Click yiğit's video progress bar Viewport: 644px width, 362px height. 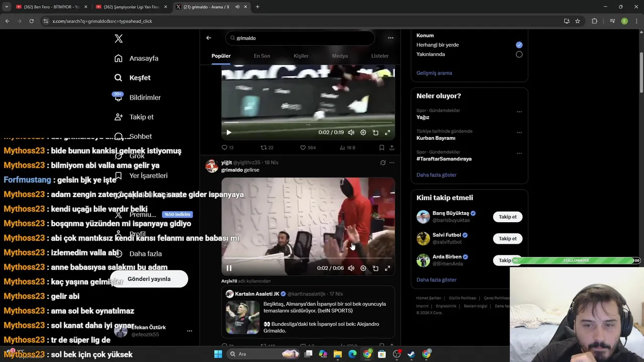[308, 258]
